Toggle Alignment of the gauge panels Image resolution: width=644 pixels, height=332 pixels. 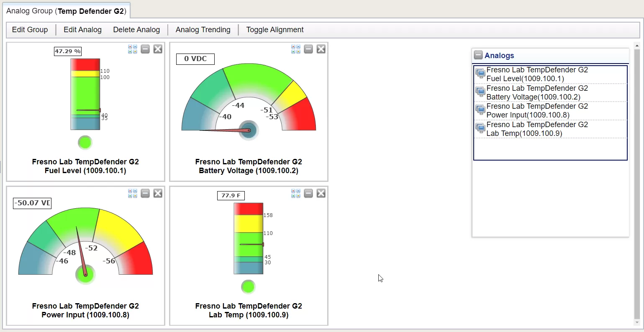(275, 30)
